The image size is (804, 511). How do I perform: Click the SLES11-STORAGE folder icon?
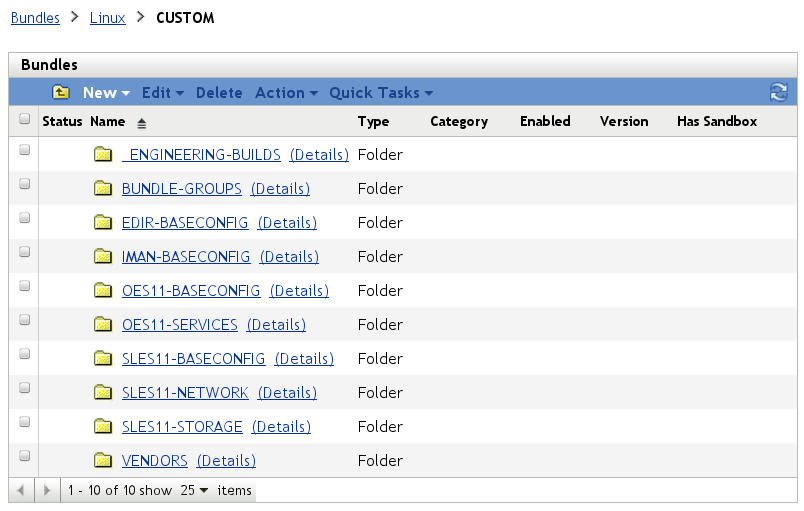102,427
